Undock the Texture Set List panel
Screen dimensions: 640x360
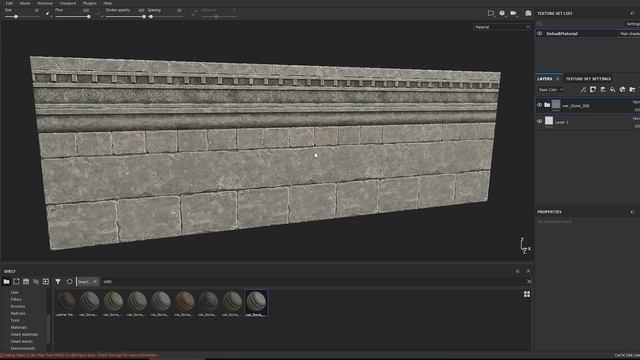click(632, 13)
